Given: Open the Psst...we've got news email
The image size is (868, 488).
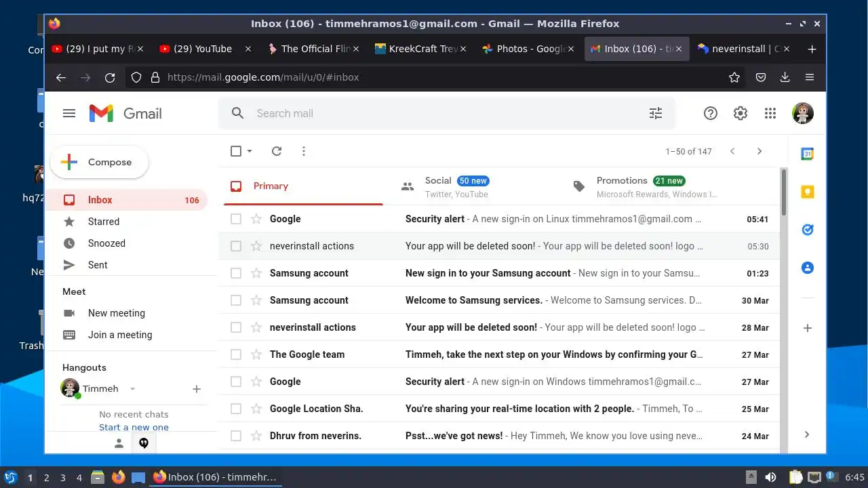Looking at the screenshot, I should pos(498,436).
